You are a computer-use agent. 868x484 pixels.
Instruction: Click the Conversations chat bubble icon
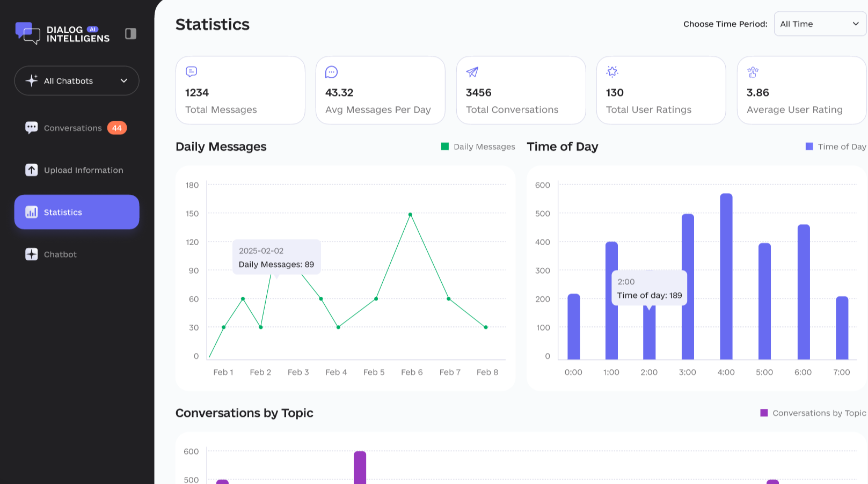tap(32, 128)
